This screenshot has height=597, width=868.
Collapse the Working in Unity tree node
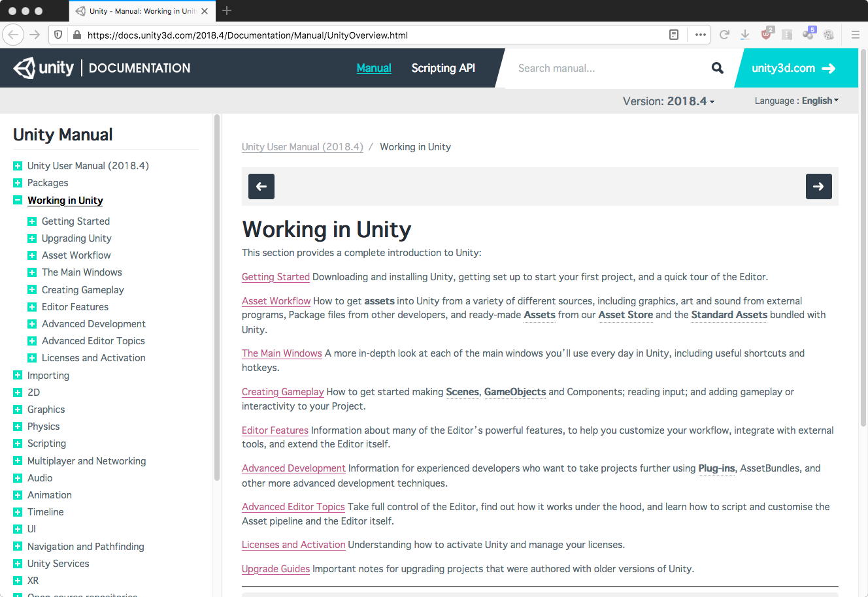click(18, 201)
